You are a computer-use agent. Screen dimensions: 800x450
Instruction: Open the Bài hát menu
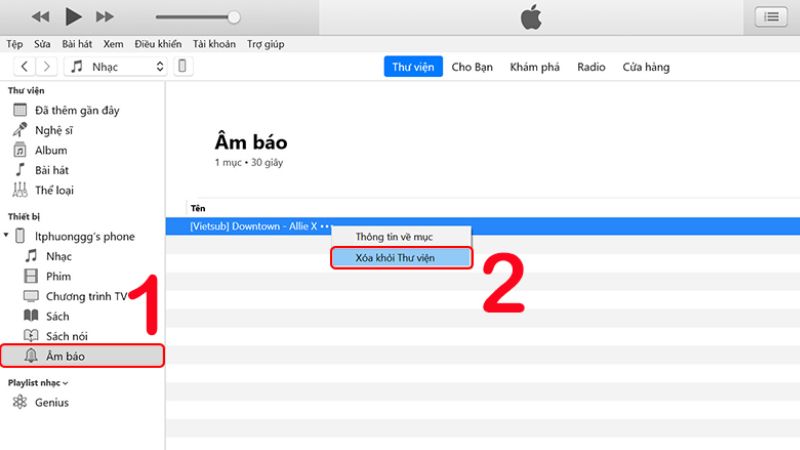(77, 44)
